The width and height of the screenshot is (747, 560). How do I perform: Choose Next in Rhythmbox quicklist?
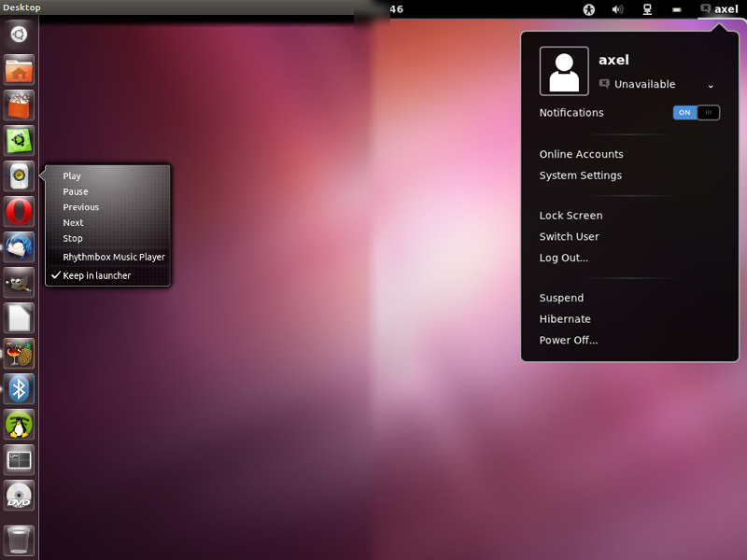(x=73, y=223)
